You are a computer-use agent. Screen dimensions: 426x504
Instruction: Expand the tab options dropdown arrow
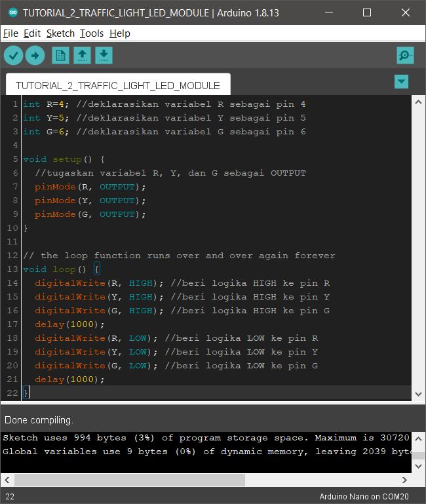[x=401, y=82]
